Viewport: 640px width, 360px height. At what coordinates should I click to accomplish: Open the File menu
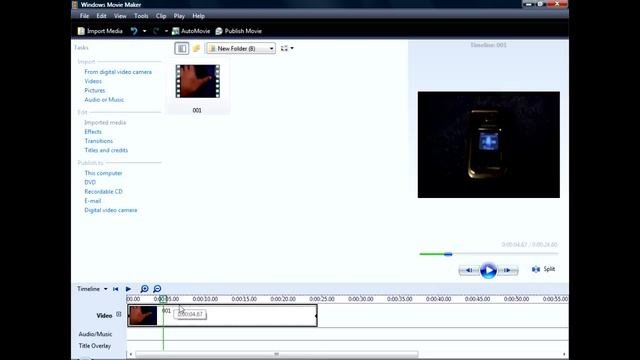pyautogui.click(x=84, y=16)
